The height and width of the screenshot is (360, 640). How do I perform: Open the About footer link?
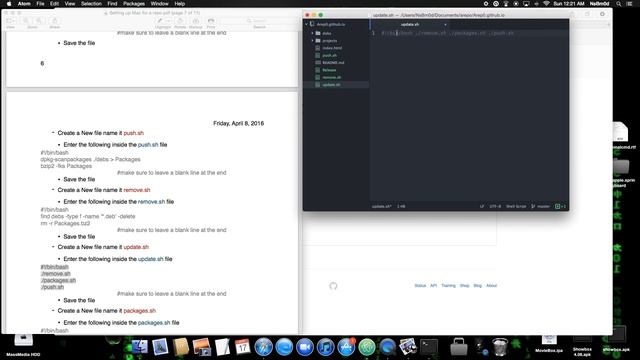coord(491,286)
